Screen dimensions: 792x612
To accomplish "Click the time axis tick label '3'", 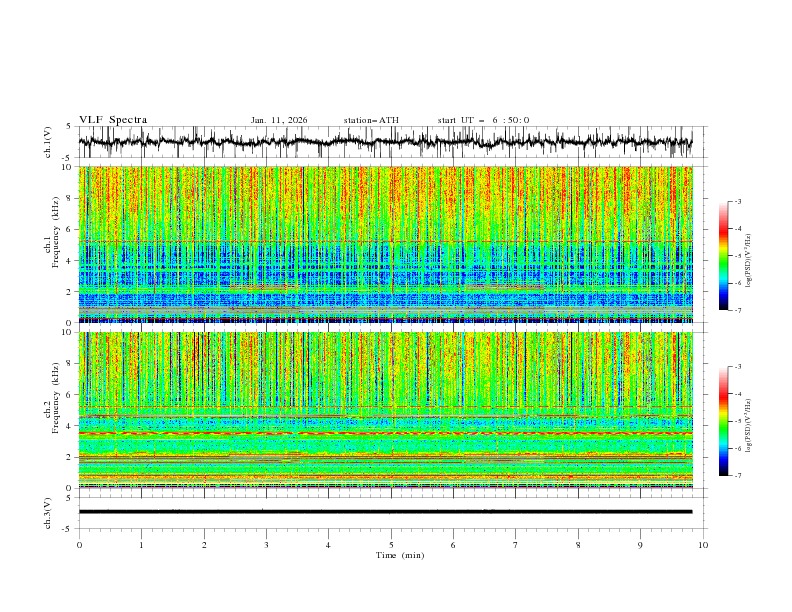I will click(266, 545).
